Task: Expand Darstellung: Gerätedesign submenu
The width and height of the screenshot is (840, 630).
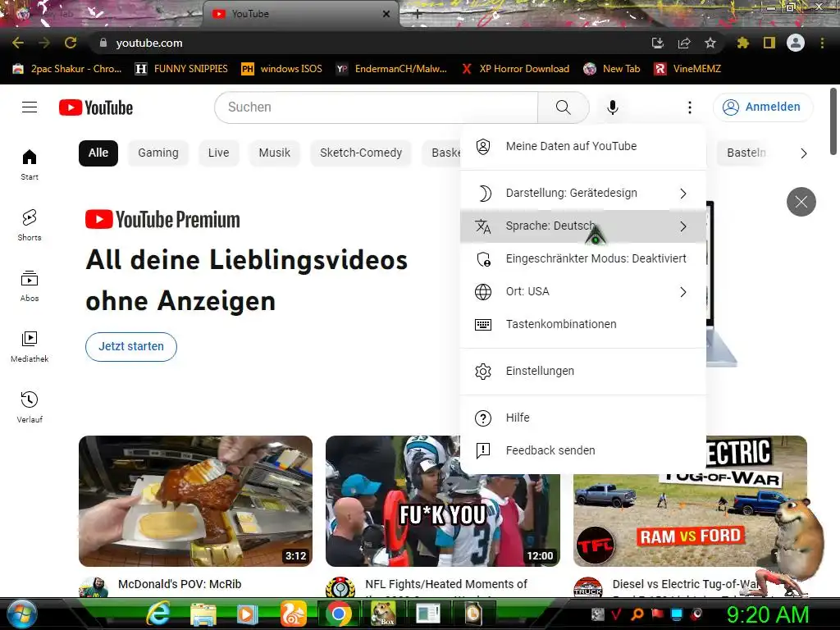Action: [583, 193]
